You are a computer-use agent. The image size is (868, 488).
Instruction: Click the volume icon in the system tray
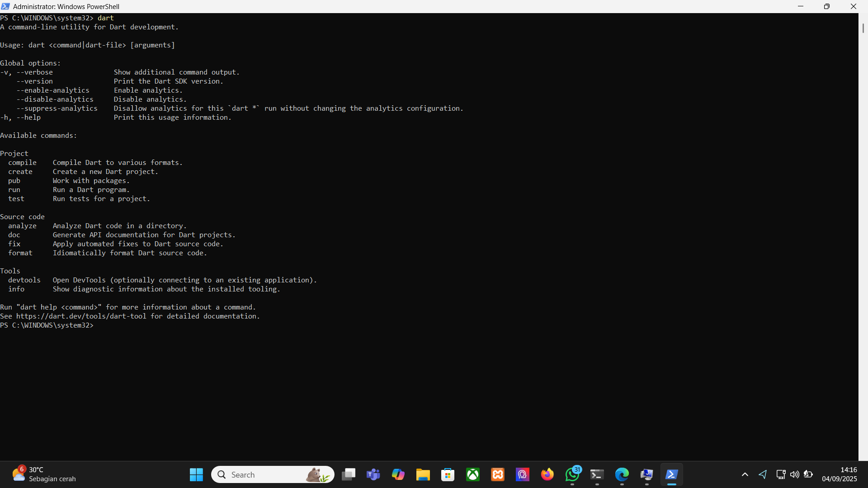[795, 474]
